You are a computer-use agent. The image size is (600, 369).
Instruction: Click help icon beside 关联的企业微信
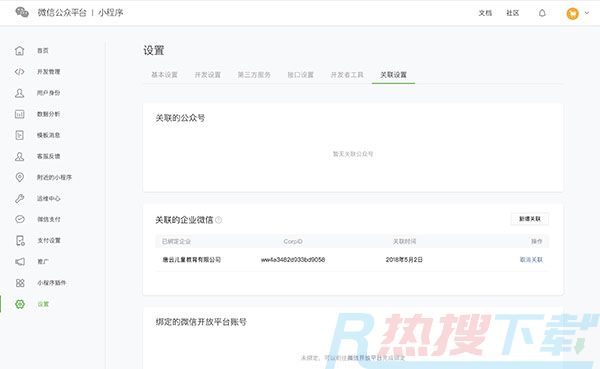[x=218, y=220]
